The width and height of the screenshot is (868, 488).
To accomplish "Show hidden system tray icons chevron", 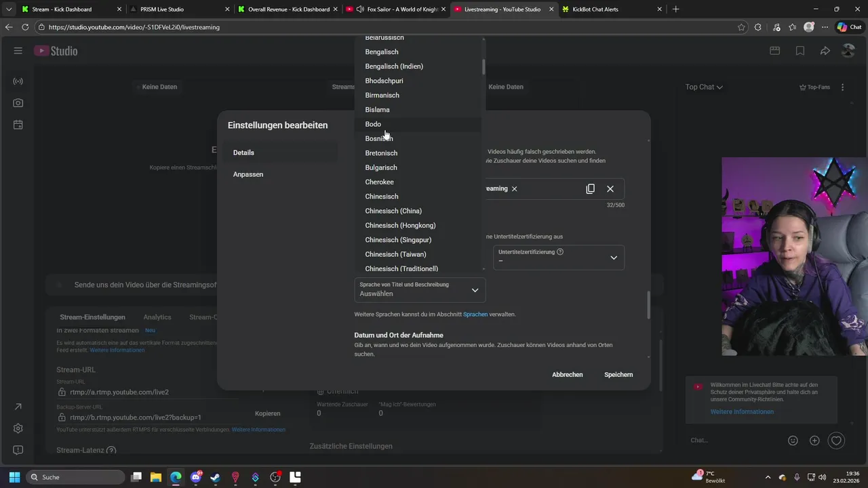I will tap(768, 477).
